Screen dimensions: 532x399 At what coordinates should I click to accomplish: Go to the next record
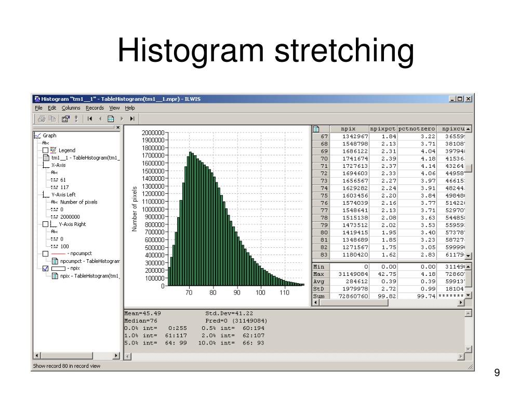(122, 119)
